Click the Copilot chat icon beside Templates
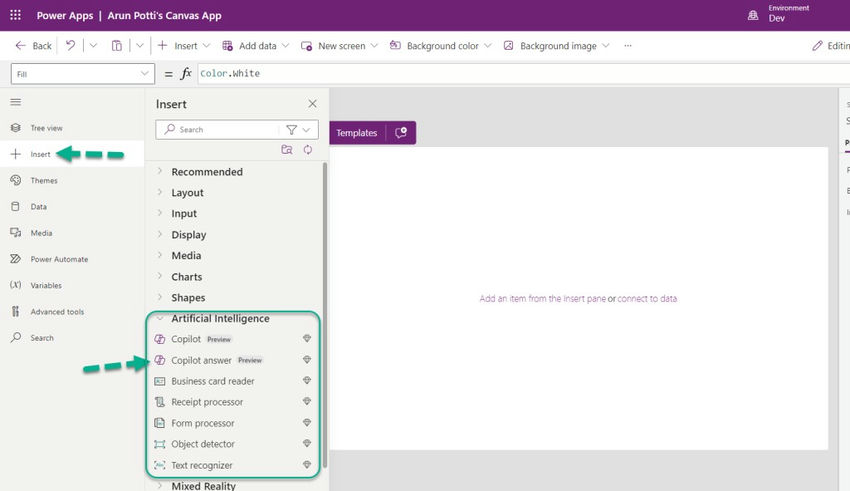 [x=401, y=133]
